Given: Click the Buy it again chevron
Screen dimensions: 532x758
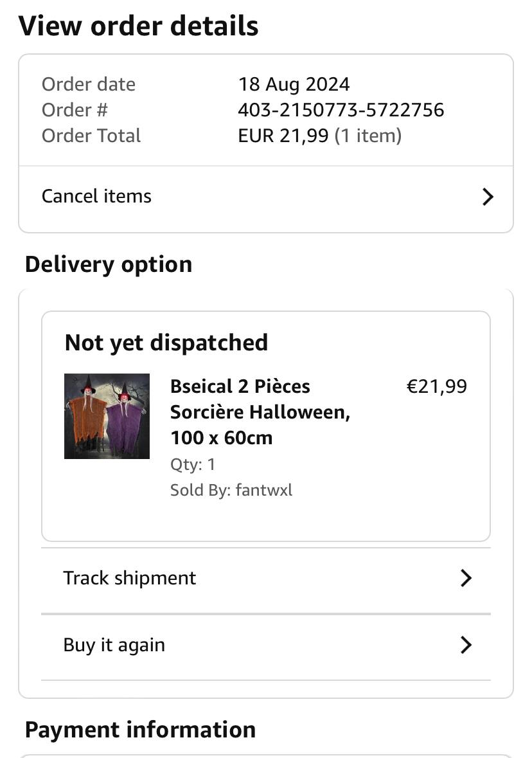Looking at the screenshot, I should pos(466,645).
